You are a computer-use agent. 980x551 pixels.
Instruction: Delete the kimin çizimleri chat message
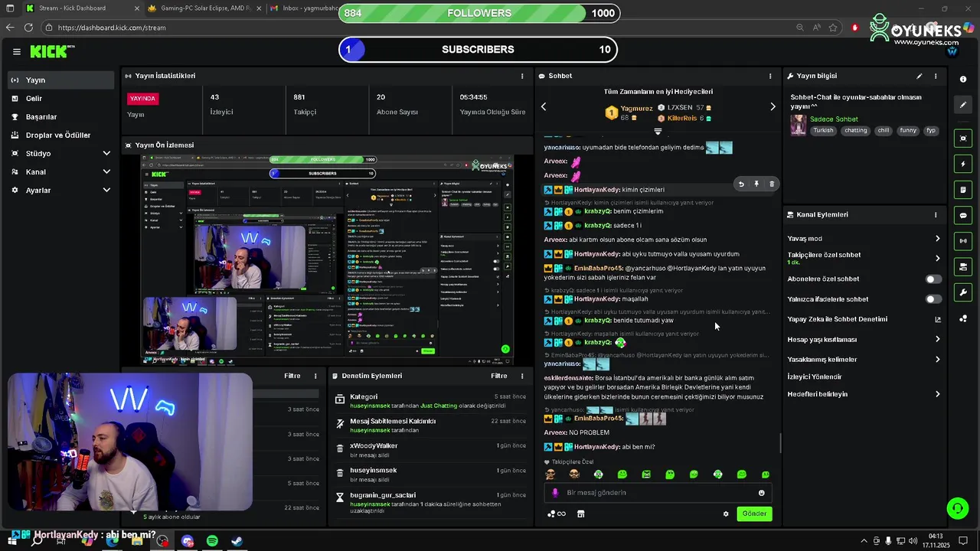(x=772, y=184)
